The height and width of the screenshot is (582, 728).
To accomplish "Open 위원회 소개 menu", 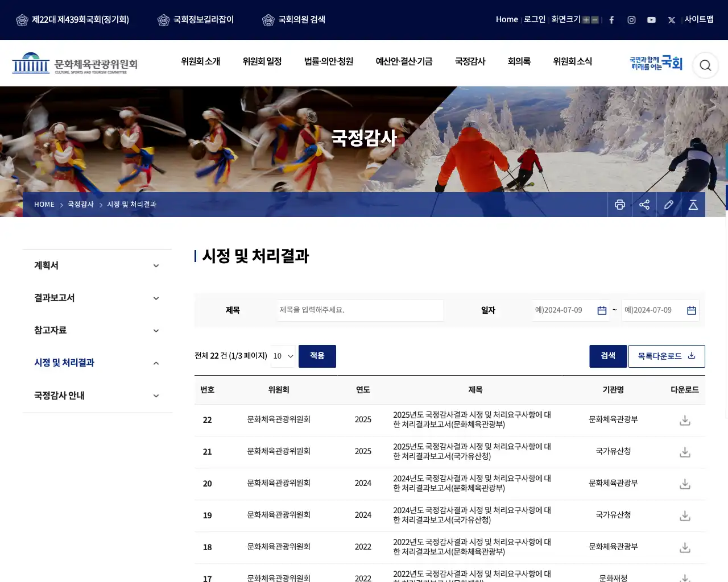I will 200,61.
